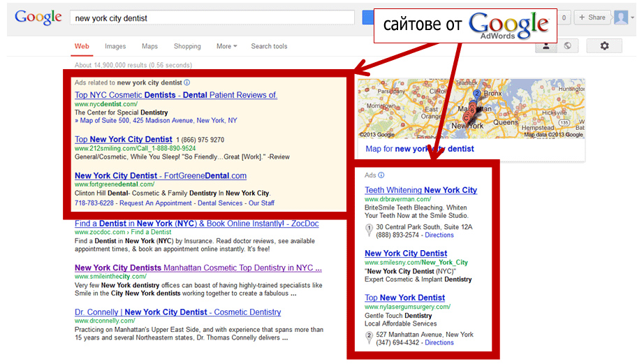Screen dimensions: 644x364
Task: Click www.smilesny.com/New_York_City URL
Action: coord(416,263)
